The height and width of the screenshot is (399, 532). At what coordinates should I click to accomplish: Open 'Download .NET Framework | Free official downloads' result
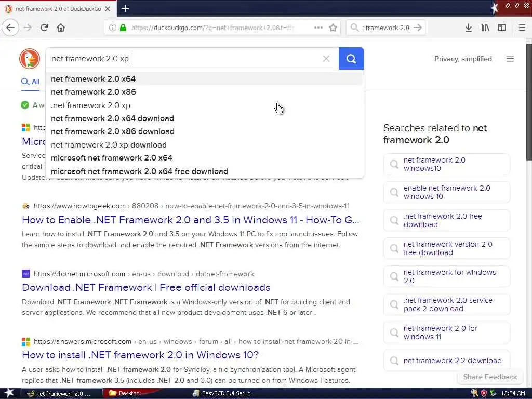146,287
